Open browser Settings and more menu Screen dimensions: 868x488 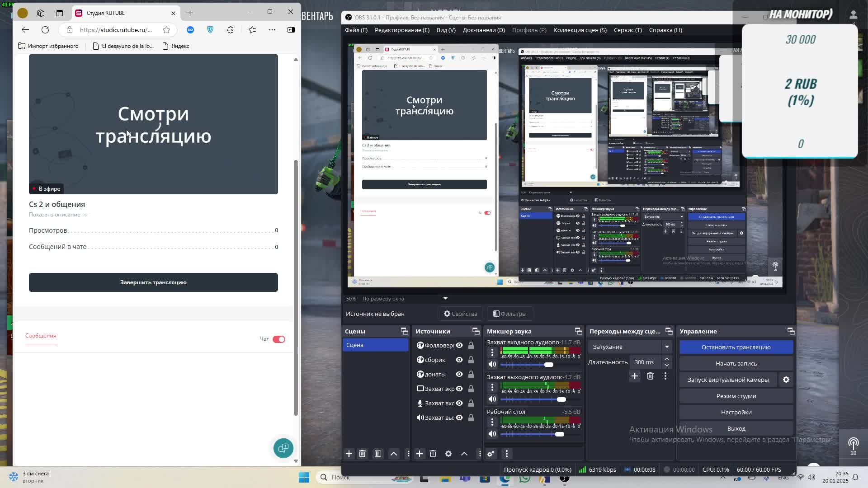tap(272, 30)
